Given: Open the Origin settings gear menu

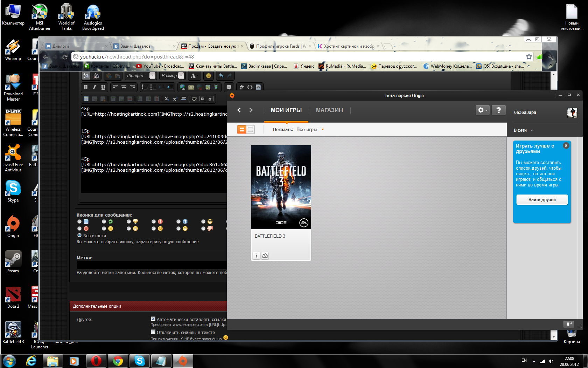Looking at the screenshot, I should (x=482, y=110).
